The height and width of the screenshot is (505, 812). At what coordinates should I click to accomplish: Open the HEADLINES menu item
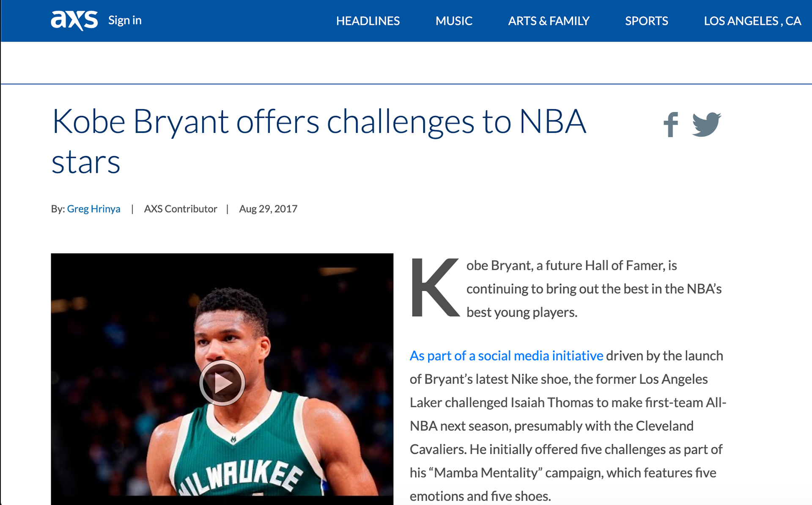pyautogui.click(x=368, y=21)
